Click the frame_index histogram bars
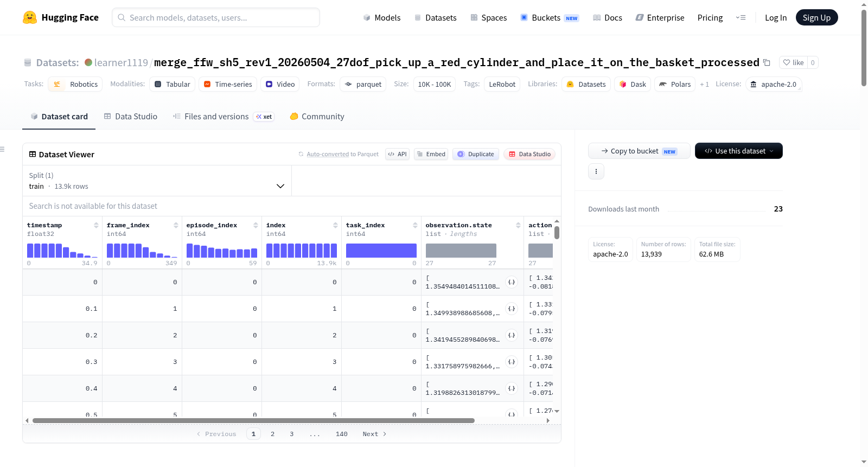868x467 pixels. coord(142,251)
